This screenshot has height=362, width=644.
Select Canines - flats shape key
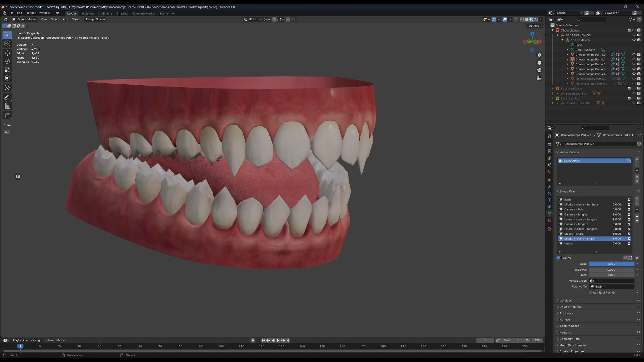tap(594, 209)
